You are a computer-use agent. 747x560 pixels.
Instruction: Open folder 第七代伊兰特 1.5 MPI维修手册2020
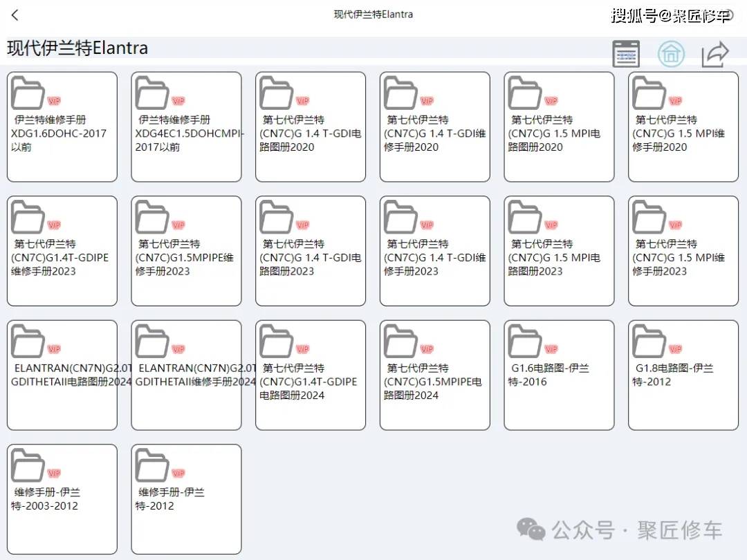tap(683, 127)
